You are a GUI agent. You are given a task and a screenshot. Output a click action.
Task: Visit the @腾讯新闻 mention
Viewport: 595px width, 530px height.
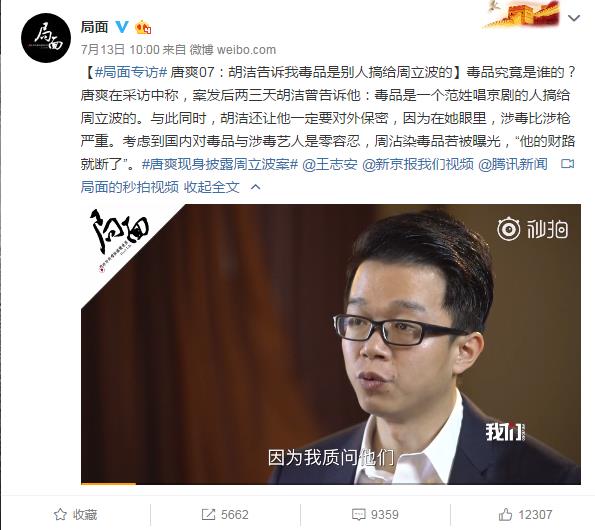click(x=513, y=164)
